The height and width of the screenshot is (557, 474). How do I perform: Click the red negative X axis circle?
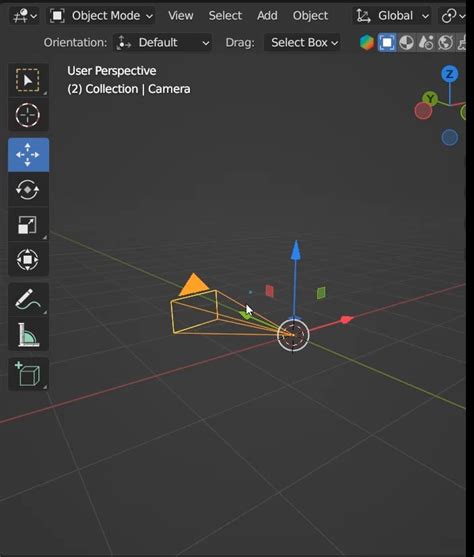[x=423, y=111]
